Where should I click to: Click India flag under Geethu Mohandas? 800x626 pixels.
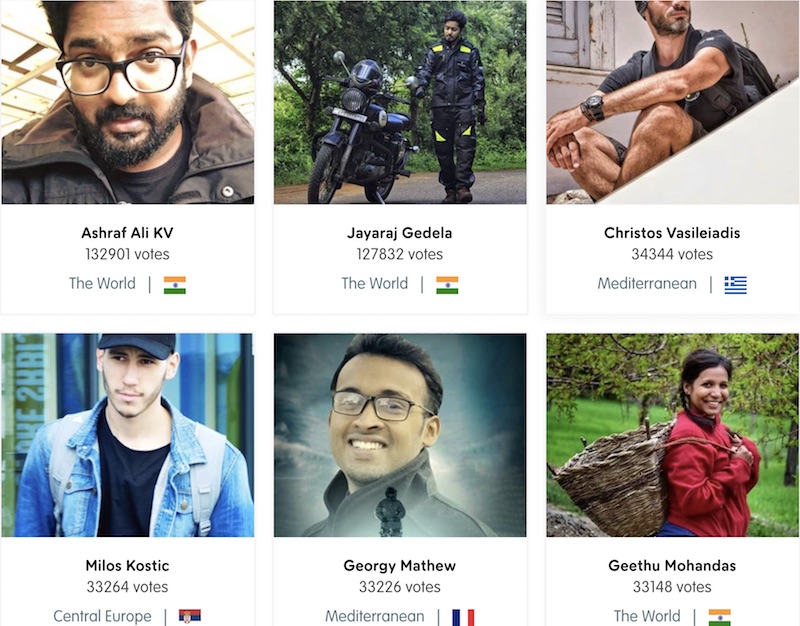click(x=719, y=617)
